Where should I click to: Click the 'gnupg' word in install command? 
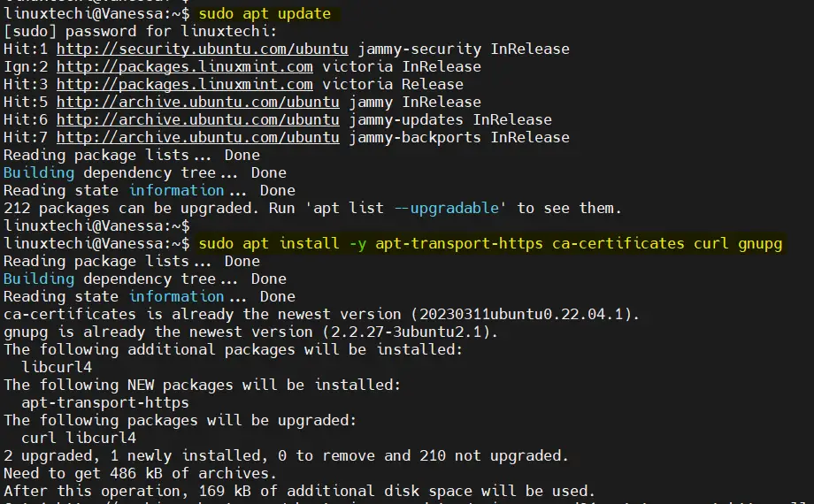760,243
